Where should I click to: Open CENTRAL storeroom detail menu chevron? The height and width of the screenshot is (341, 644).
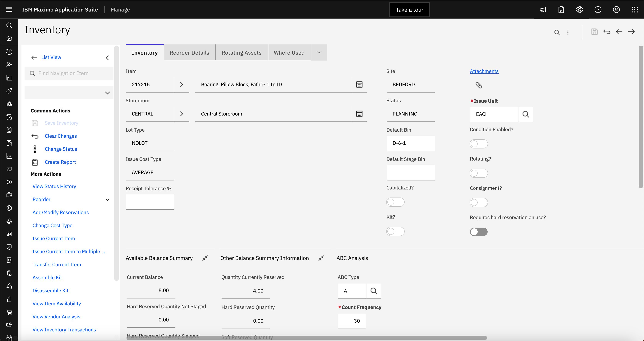pyautogui.click(x=182, y=114)
